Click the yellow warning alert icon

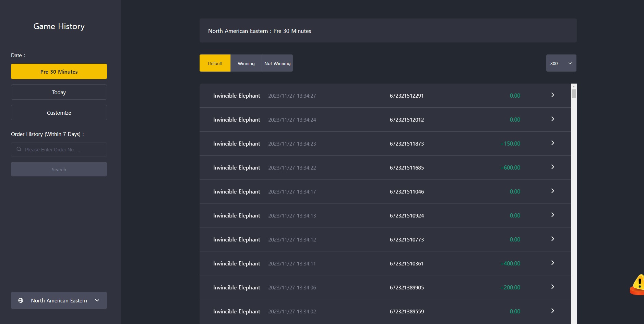637,285
